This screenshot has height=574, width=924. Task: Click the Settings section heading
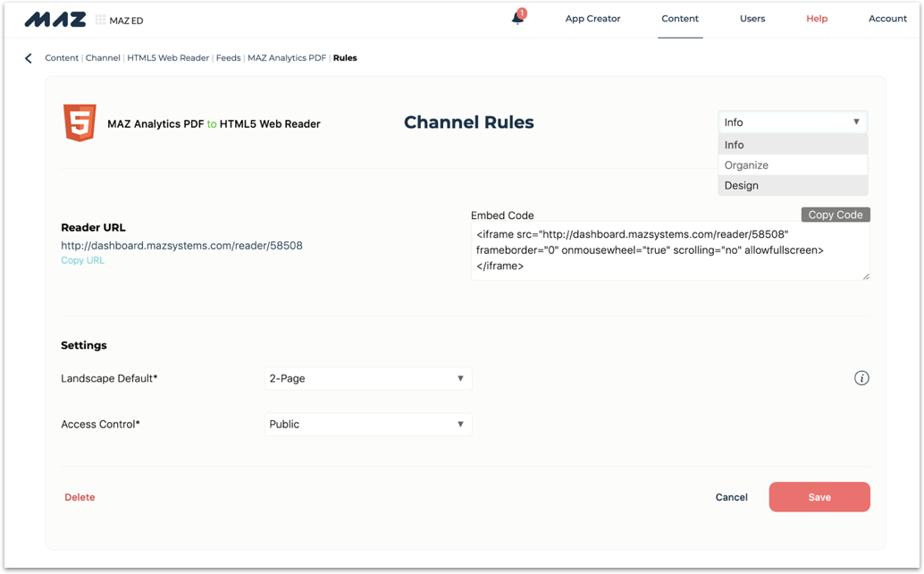[x=84, y=345]
